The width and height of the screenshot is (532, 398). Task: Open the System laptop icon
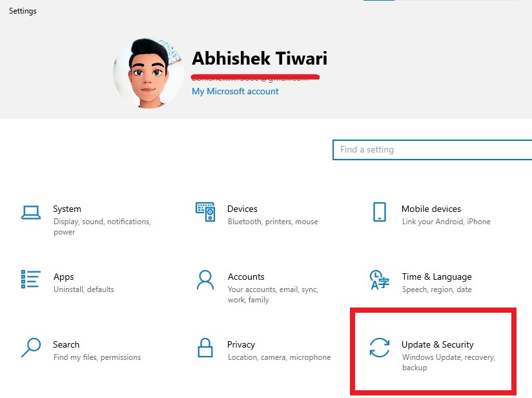31,213
